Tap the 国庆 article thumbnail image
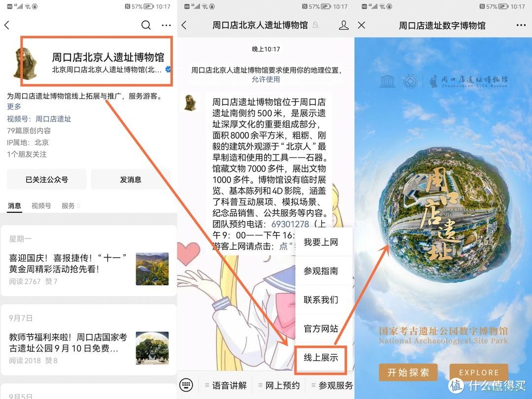This screenshot has height=399, width=532. pyautogui.click(x=152, y=269)
